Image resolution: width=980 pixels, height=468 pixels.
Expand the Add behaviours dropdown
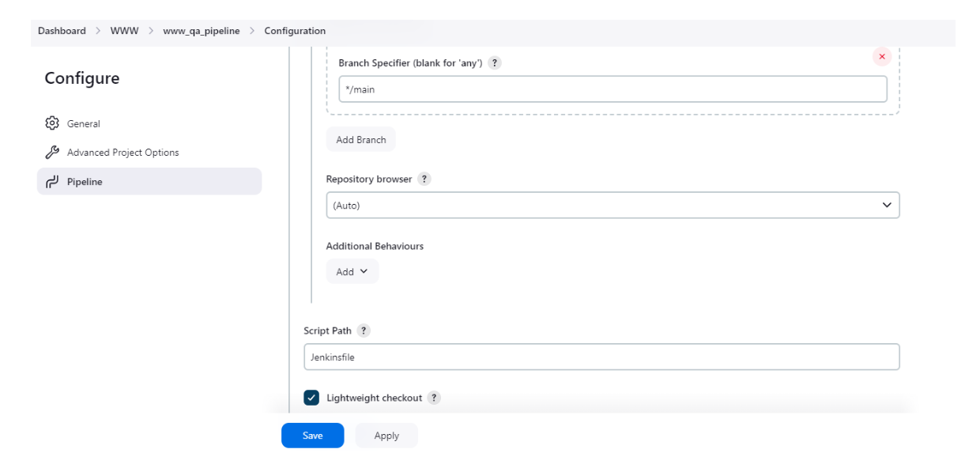(352, 271)
